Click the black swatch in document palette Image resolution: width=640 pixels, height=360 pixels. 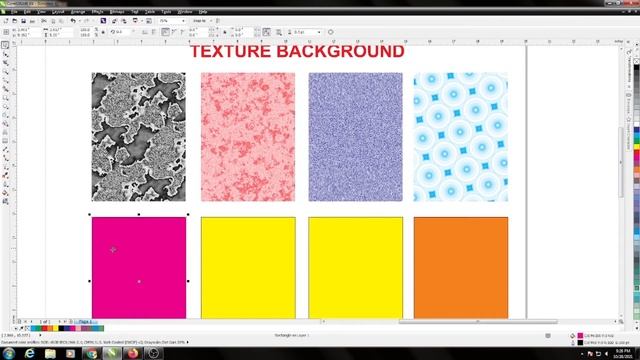pyautogui.click(x=61, y=328)
